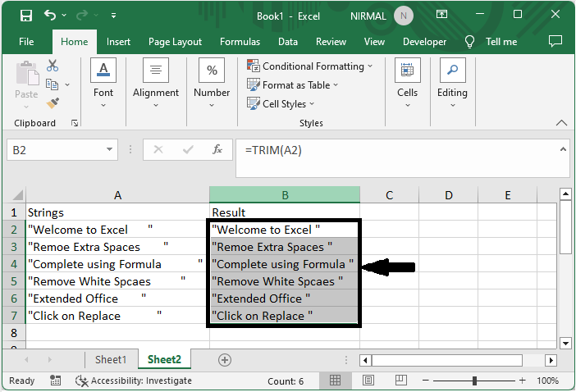Add a new sheet with plus icon

coord(225,360)
